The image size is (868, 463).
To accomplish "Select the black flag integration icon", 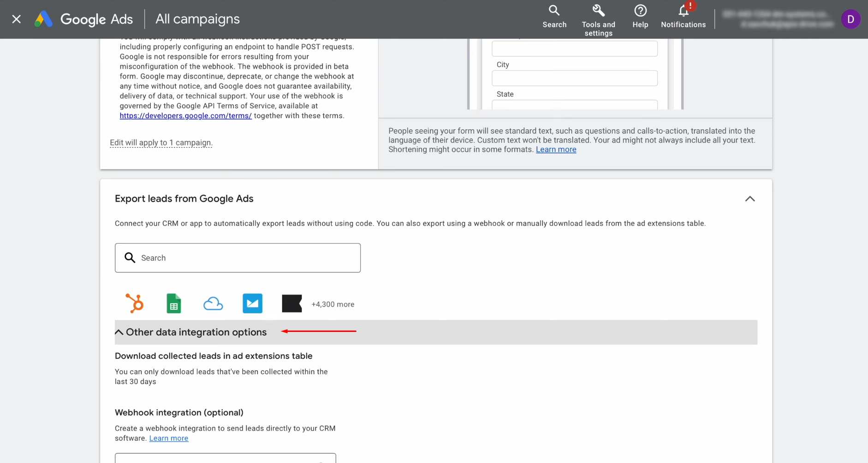I will (291, 304).
